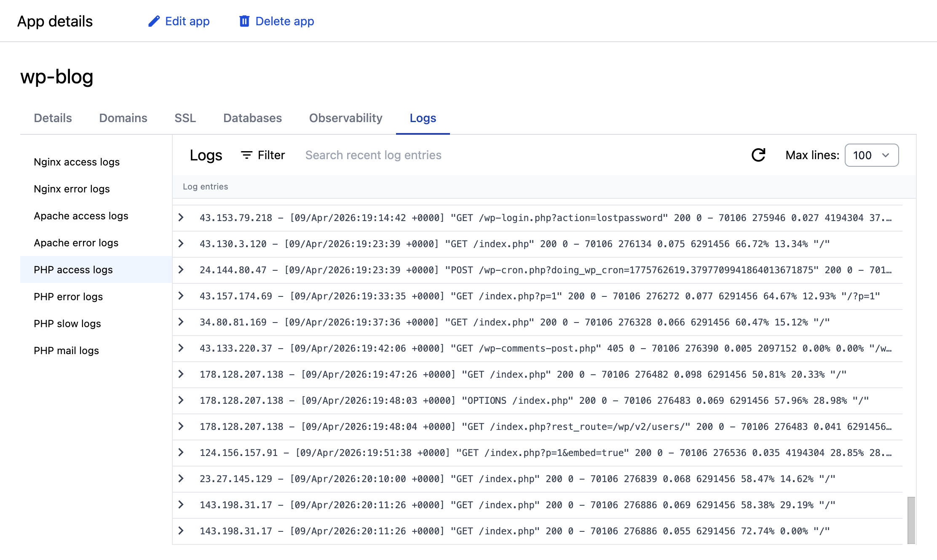Click the log entries scrollbar thumb
This screenshot has width=937, height=560.
click(911, 520)
